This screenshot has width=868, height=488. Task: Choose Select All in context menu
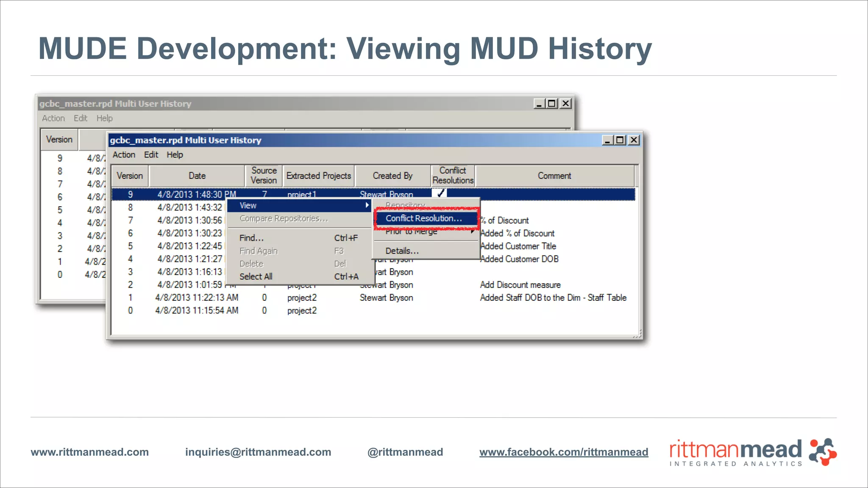tap(256, 277)
